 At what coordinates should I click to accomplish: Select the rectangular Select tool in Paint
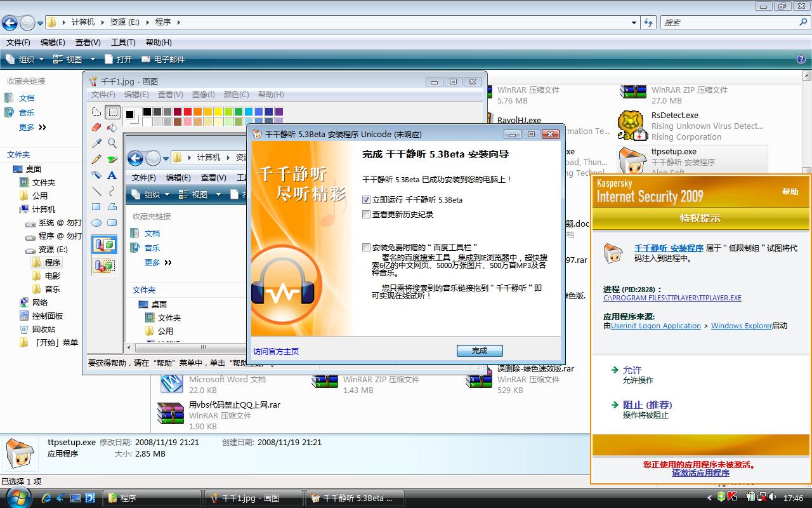[x=112, y=112]
